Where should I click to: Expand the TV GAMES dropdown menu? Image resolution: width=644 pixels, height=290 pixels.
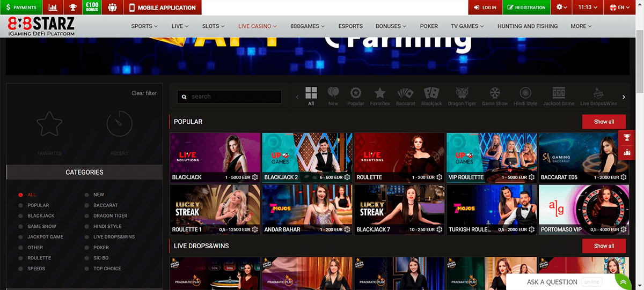[467, 26]
